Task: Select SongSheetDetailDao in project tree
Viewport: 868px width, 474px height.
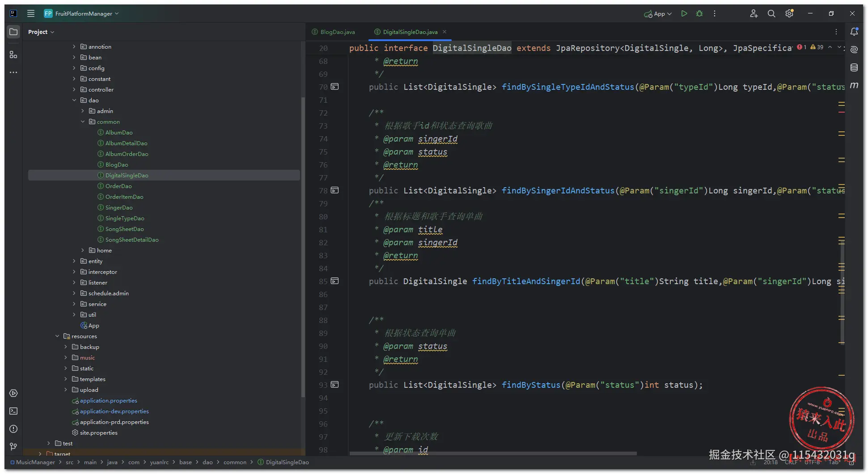Action: click(x=132, y=239)
